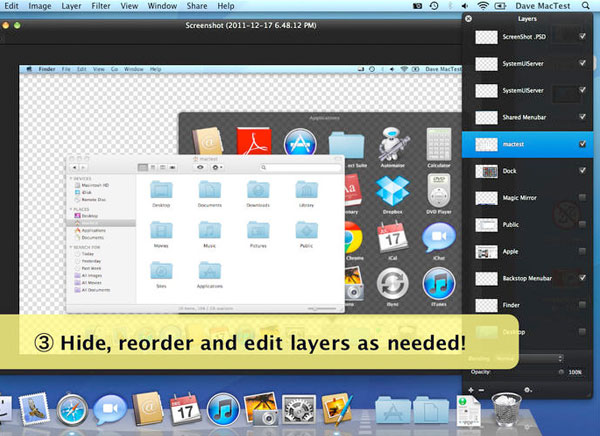This screenshot has width=600, height=436.
Task: Click the Dock layer thumbnail
Action: coord(486,171)
